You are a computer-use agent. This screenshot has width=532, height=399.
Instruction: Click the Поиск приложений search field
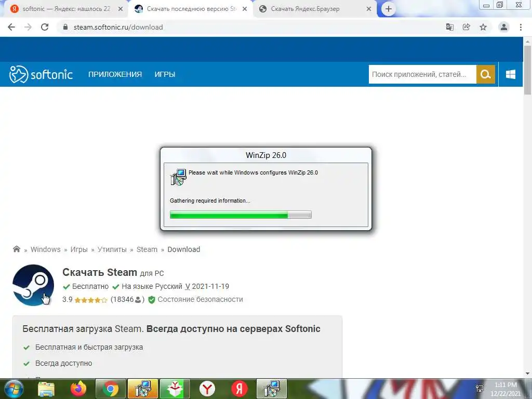(x=422, y=74)
